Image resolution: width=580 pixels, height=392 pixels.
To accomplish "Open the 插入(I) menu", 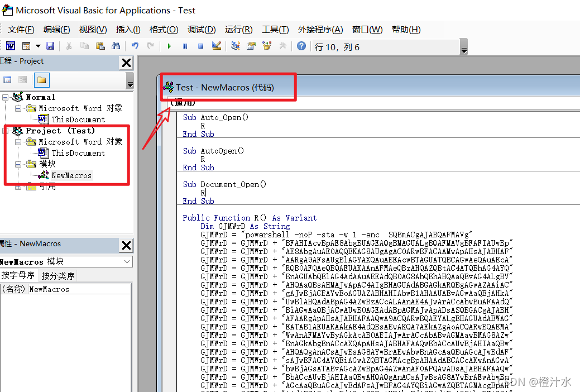I will coord(128,30).
